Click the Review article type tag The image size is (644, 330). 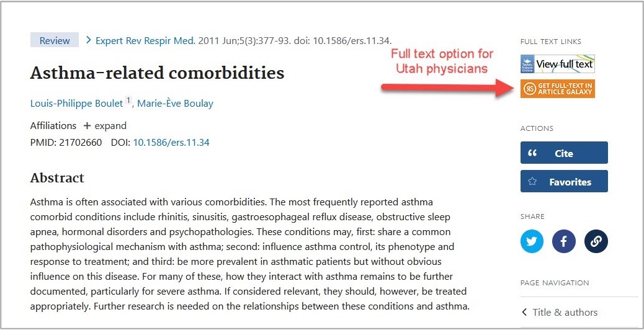54,40
